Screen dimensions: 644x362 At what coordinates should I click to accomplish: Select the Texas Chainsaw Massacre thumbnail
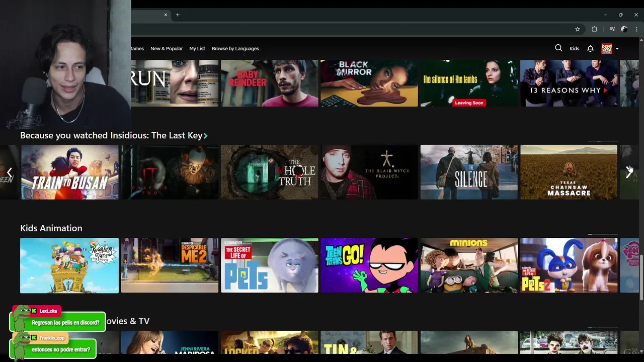pos(569,172)
